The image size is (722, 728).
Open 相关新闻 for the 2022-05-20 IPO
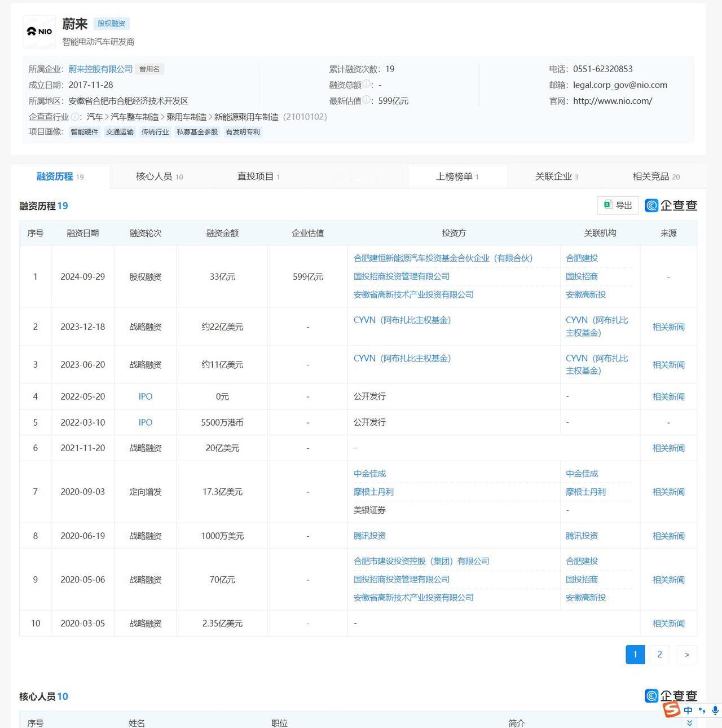(x=668, y=396)
